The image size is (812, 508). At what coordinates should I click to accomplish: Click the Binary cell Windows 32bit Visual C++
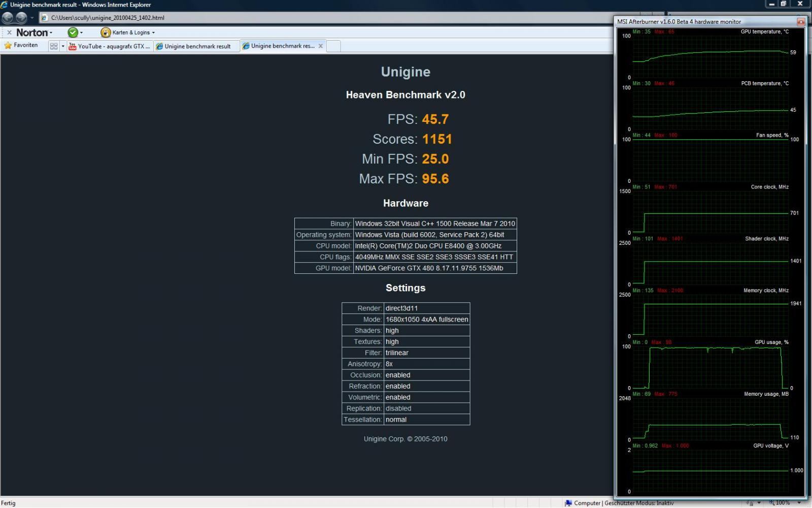[x=435, y=224]
